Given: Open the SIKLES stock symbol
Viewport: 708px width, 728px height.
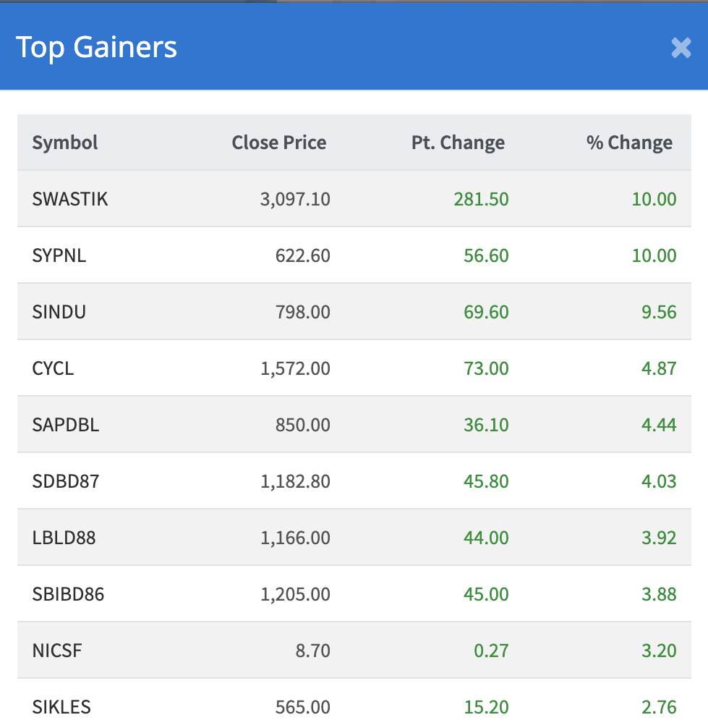Looking at the screenshot, I should click(x=61, y=707).
